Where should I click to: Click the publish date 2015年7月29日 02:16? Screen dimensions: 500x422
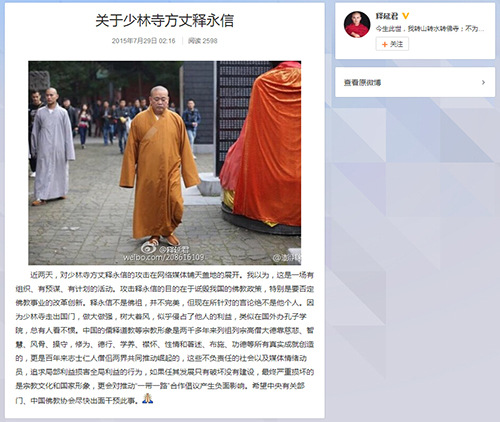click(143, 41)
